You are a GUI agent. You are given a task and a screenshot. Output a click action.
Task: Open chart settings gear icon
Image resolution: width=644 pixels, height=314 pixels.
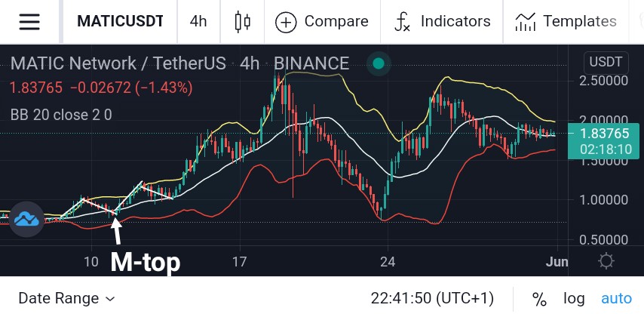point(606,261)
